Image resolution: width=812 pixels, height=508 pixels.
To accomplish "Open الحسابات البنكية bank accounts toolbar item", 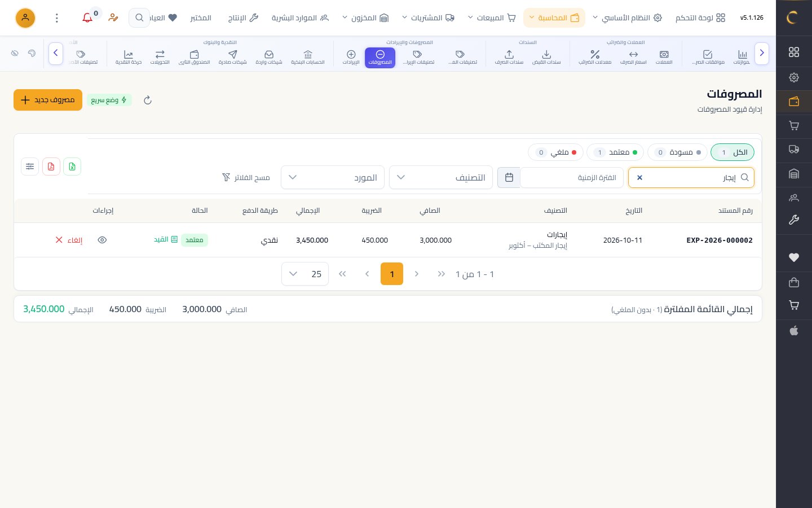I will [308, 57].
